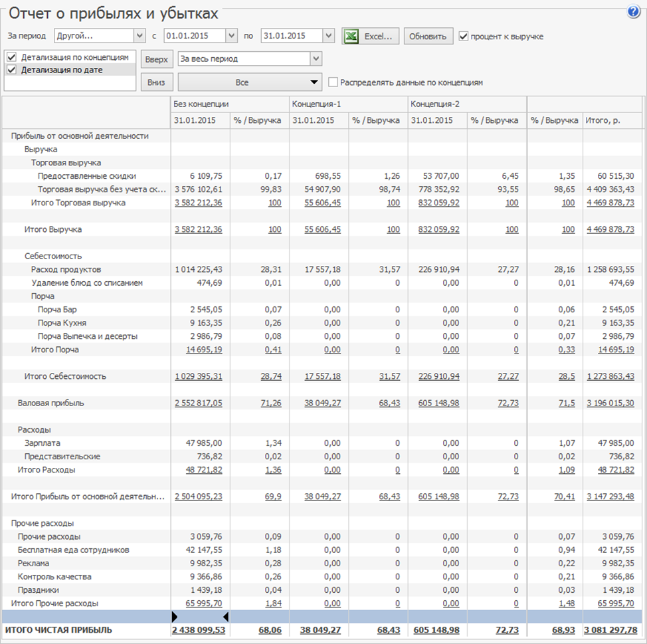Click the right-pointing column marker arrow
Viewport: 647px width, 644px height.
[175, 617]
